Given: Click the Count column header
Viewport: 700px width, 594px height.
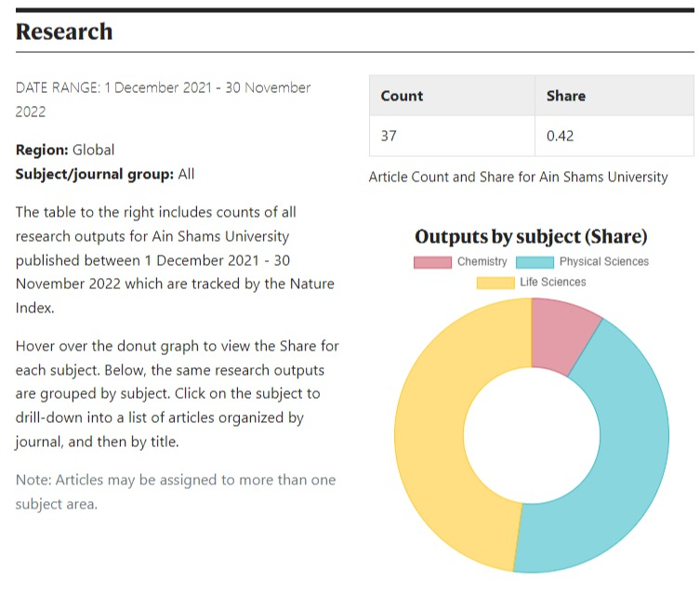Looking at the screenshot, I should click(402, 96).
